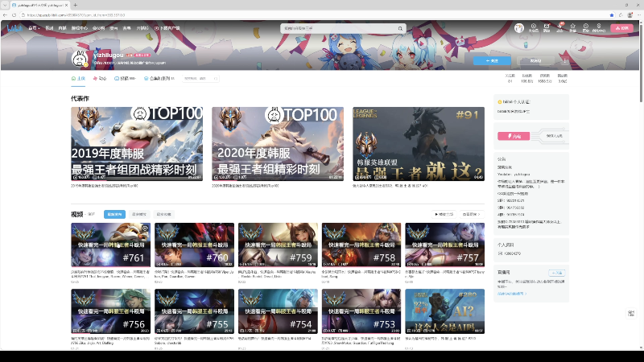Open video thumbnail #754
The width and height of the screenshot is (644, 362).
click(x=278, y=311)
